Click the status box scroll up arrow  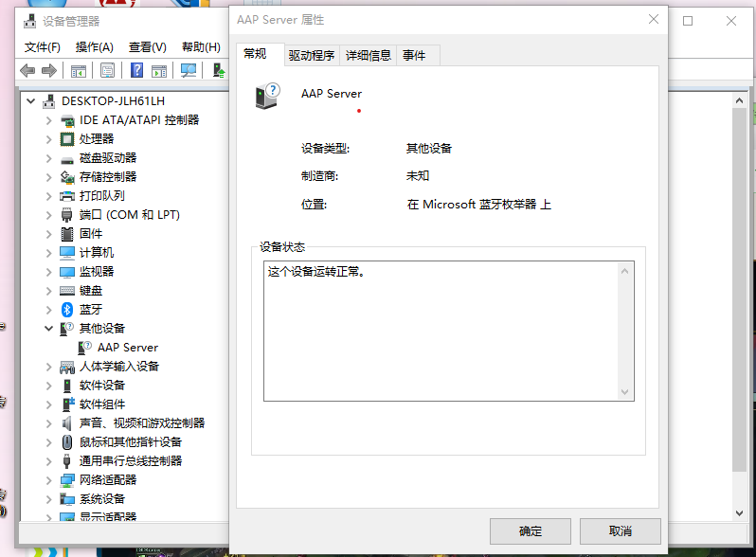[x=625, y=271]
